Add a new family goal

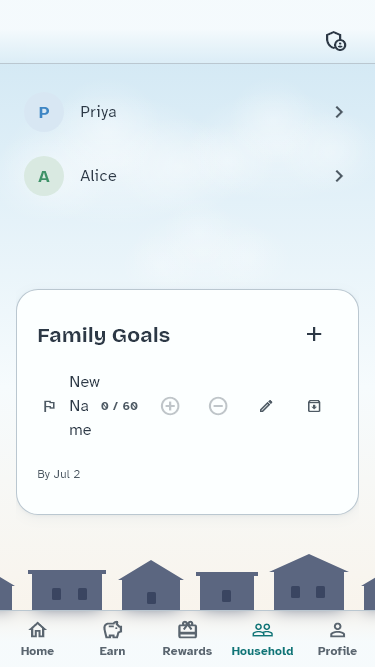(x=314, y=334)
